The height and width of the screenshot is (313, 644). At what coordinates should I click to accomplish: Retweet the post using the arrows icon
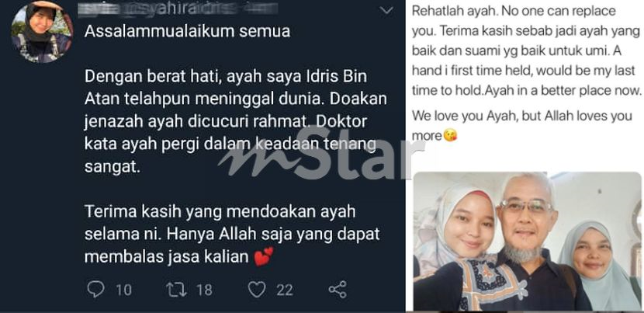coord(177,290)
